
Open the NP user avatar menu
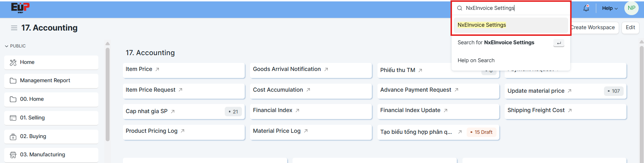click(631, 8)
